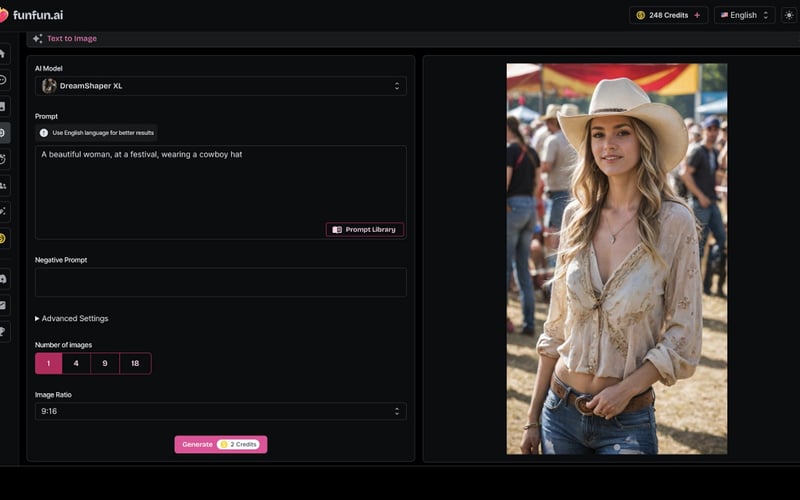Viewport: 800px width, 500px height.
Task: Click the DreamShaper XL model avatar
Action: point(49,86)
